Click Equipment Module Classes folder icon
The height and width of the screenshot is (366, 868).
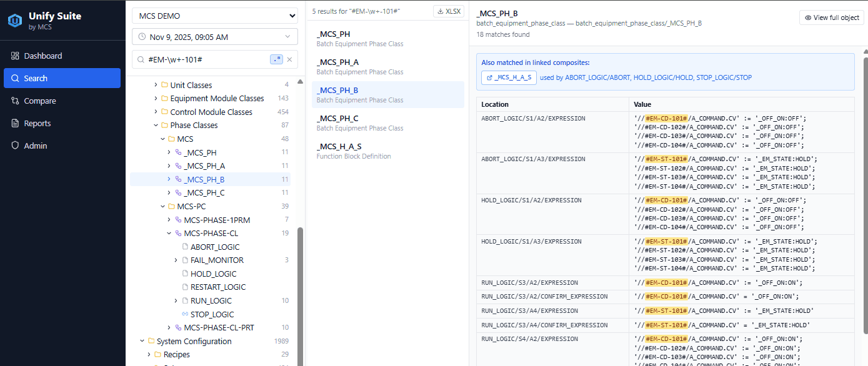(x=164, y=98)
